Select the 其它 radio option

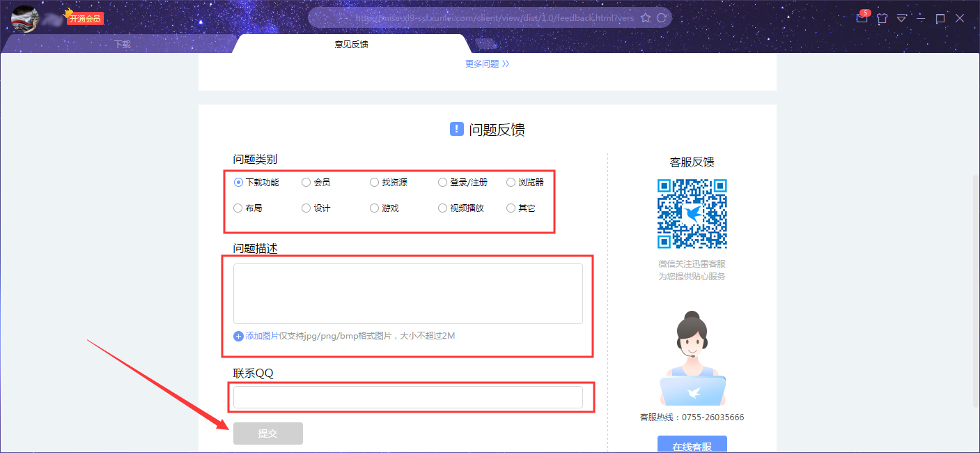[511, 208]
